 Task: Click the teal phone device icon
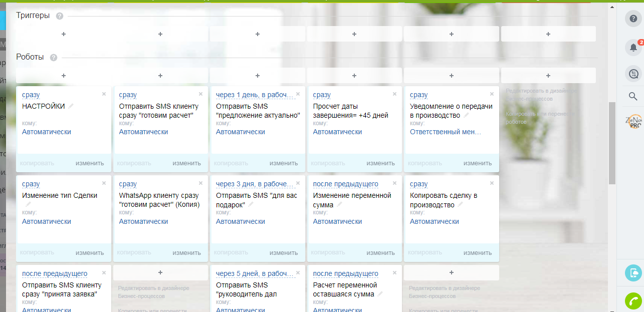pyautogui.click(x=633, y=273)
